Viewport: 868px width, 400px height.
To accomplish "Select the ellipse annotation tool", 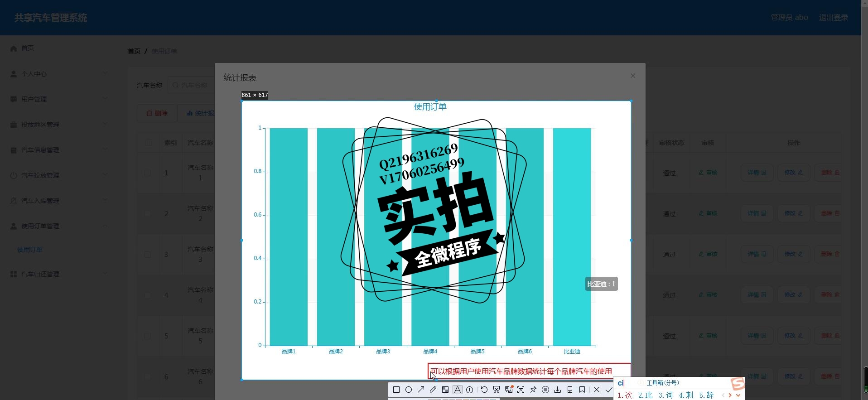I will (409, 390).
